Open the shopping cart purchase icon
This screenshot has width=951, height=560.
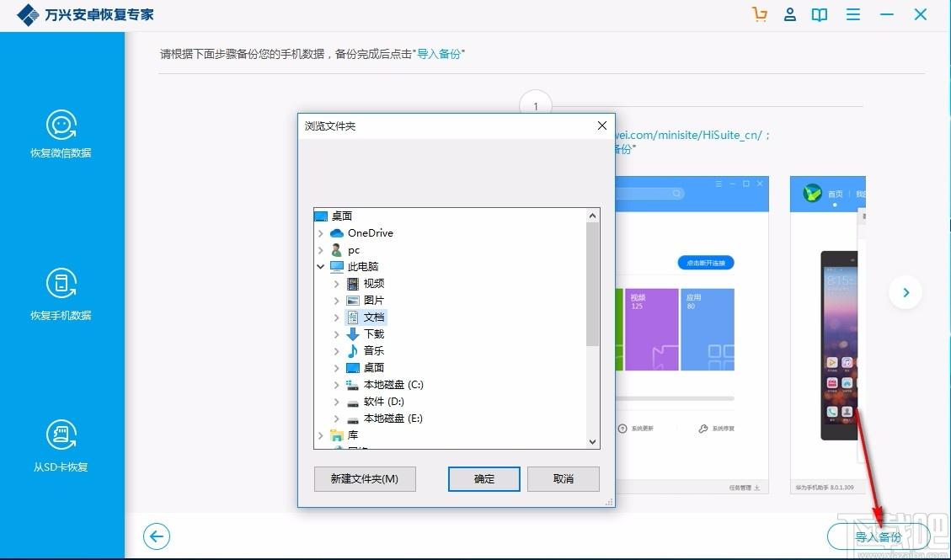[x=760, y=15]
